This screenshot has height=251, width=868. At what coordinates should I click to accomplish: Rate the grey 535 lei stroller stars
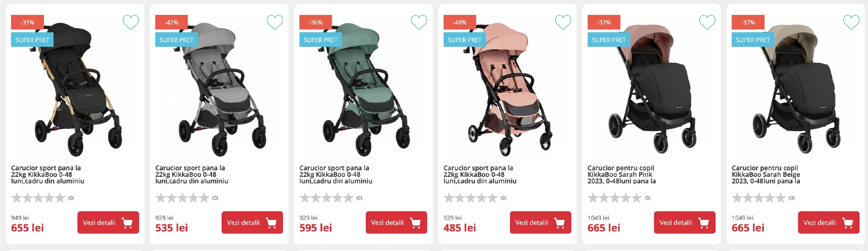182,198
